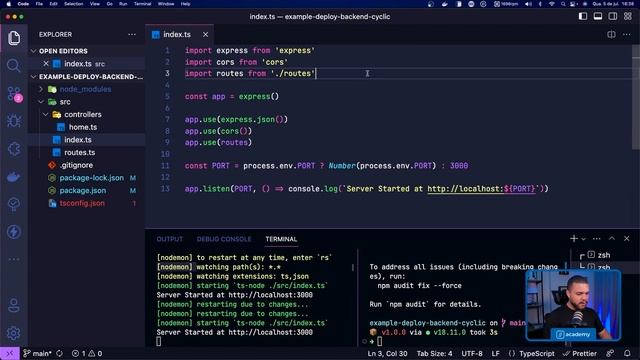Collapse the controllers folder
Image resolution: width=640 pixels, height=360 pixels.
pos(82,114)
